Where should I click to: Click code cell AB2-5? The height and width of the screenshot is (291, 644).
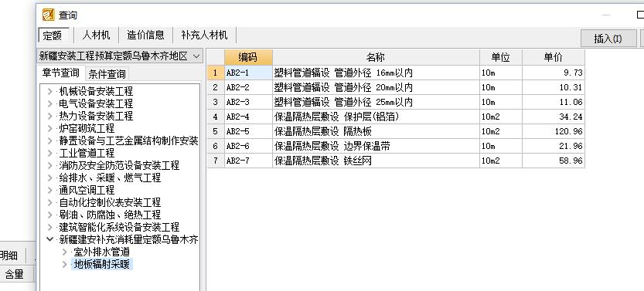click(x=248, y=131)
